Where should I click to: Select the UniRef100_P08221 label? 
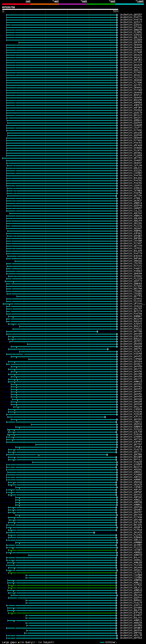131,329
